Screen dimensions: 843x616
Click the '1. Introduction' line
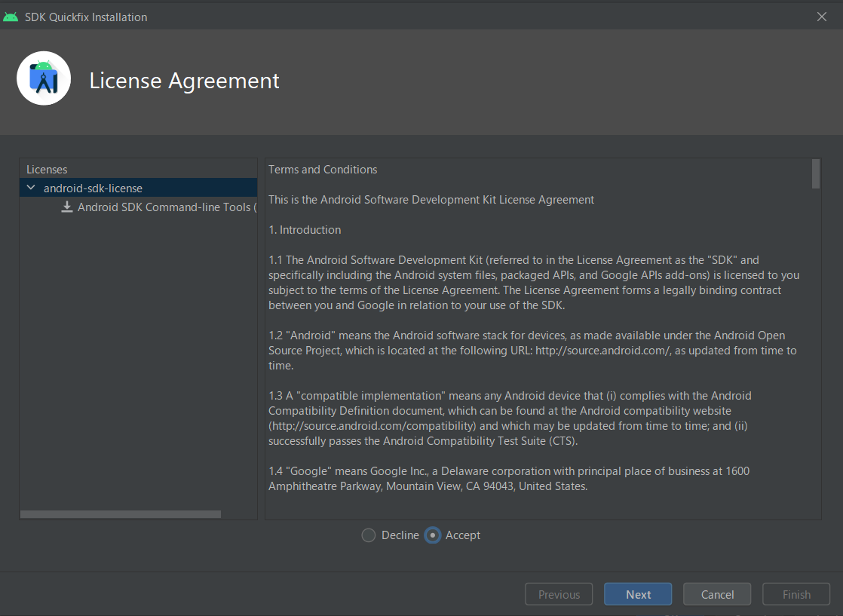[305, 230]
